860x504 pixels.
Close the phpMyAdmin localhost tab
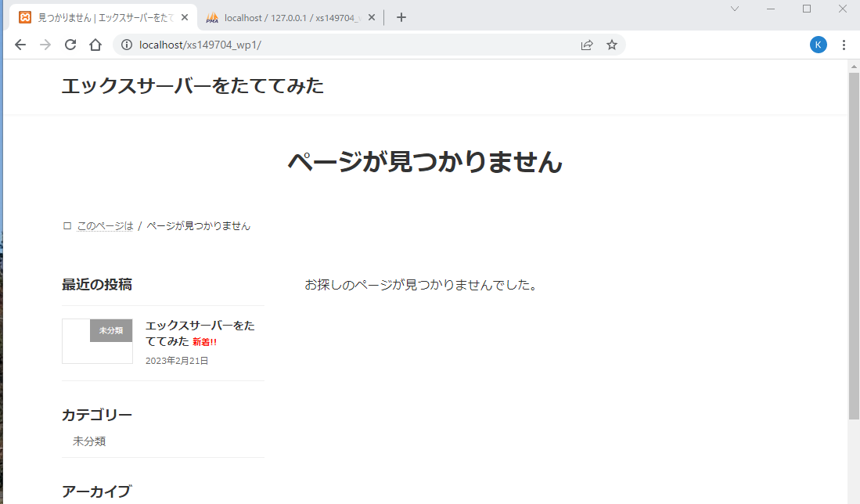(x=372, y=17)
